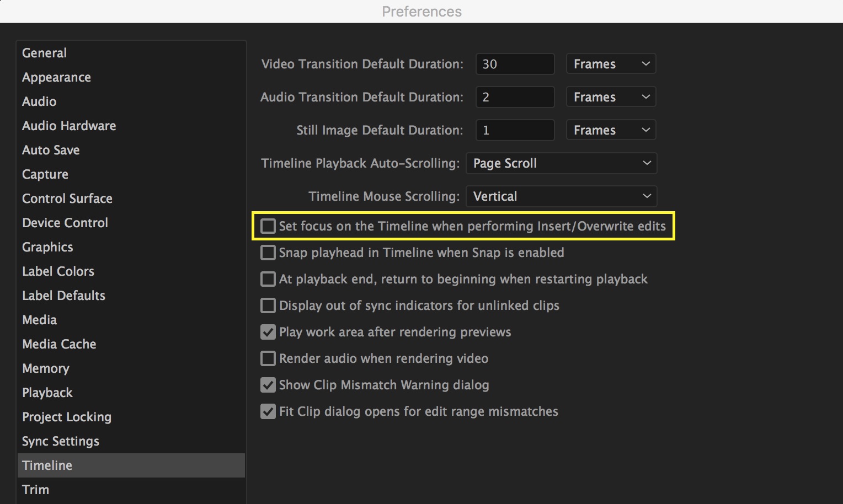Enable Set focus on Timeline for Insert/Overwrite edits

[268, 226]
